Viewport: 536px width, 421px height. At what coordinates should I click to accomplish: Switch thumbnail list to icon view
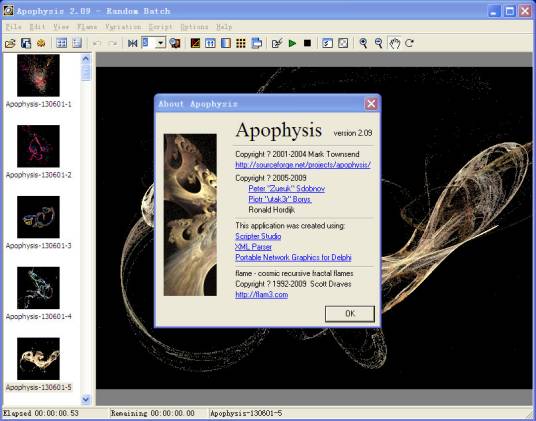[62, 43]
